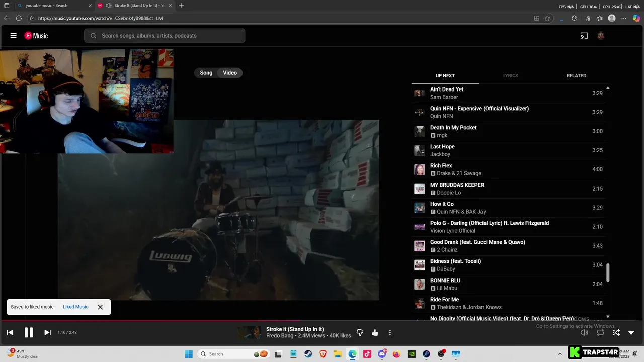This screenshot has height=362, width=644.
Task: Open the browser profile icon
Action: click(x=612, y=18)
